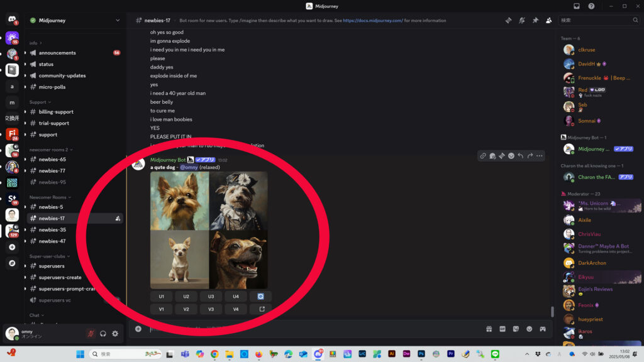
Task: Toggle microphone mute in user panel
Action: pos(91,334)
